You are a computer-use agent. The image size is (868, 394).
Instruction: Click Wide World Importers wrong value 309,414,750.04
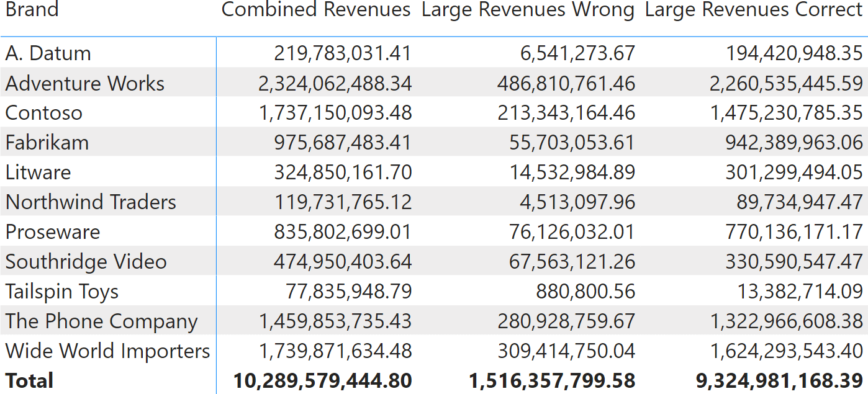pos(566,351)
